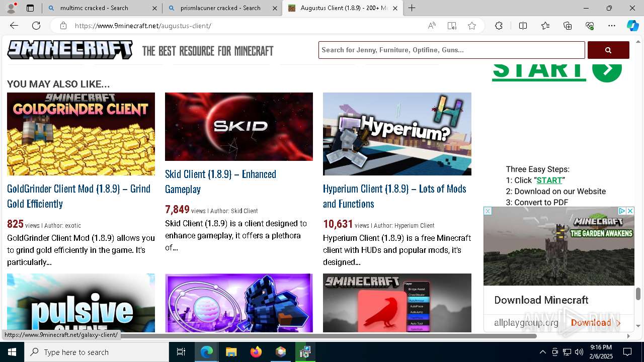Screen dimensions: 644x362
Task: Click in the 9Minecraft search field
Action: pyautogui.click(x=451, y=50)
